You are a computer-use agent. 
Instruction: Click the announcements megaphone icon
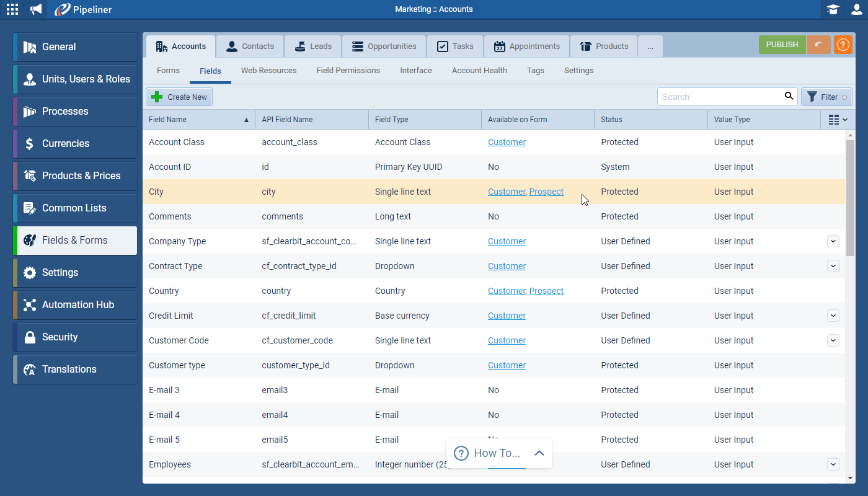click(35, 9)
